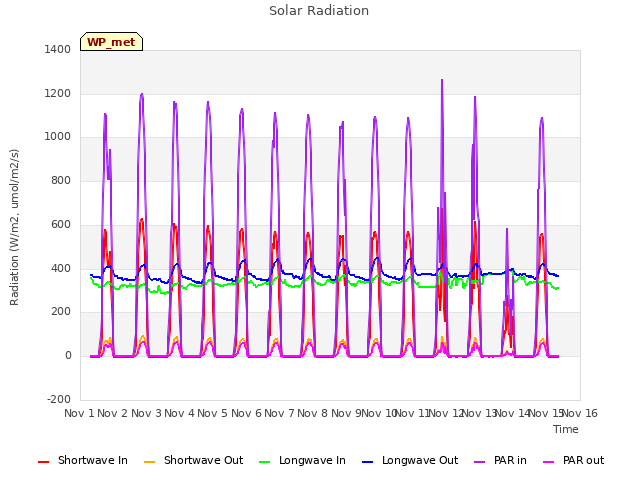Click the Nov 7 x-axis label
Screen dimensions: 640x480
pyautogui.click(x=279, y=413)
